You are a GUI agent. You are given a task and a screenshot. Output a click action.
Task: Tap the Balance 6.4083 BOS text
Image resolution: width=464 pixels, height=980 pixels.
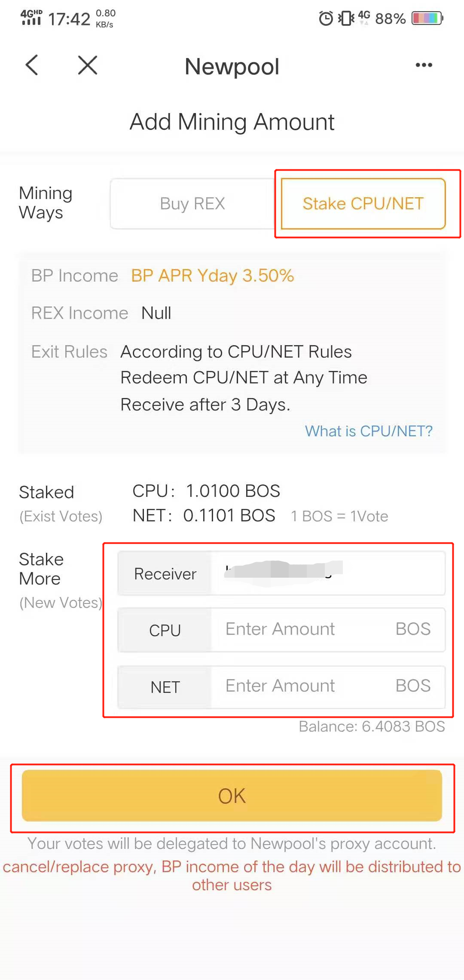click(x=372, y=726)
